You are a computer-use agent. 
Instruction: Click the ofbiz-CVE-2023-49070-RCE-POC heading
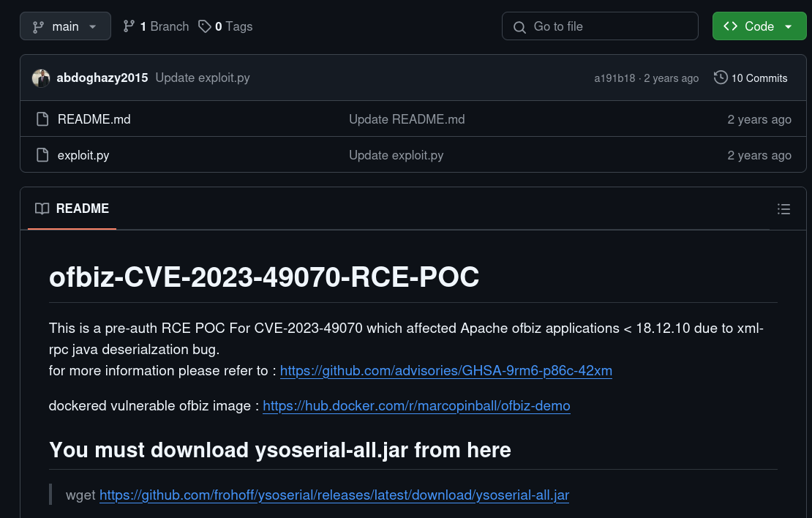[264, 277]
